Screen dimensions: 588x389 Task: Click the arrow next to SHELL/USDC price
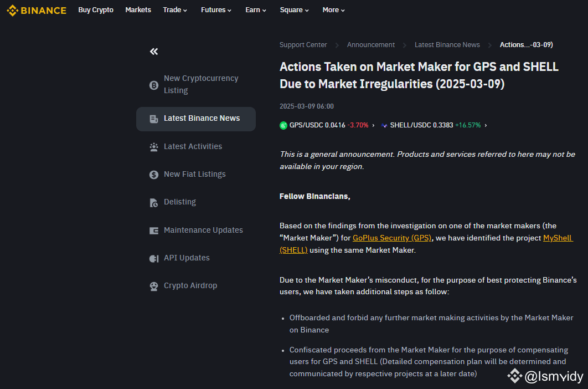click(x=486, y=125)
